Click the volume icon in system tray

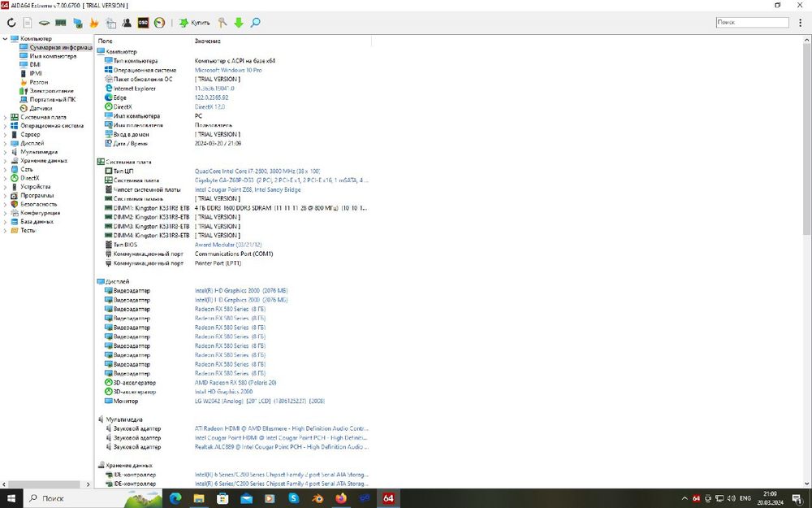[x=732, y=498]
